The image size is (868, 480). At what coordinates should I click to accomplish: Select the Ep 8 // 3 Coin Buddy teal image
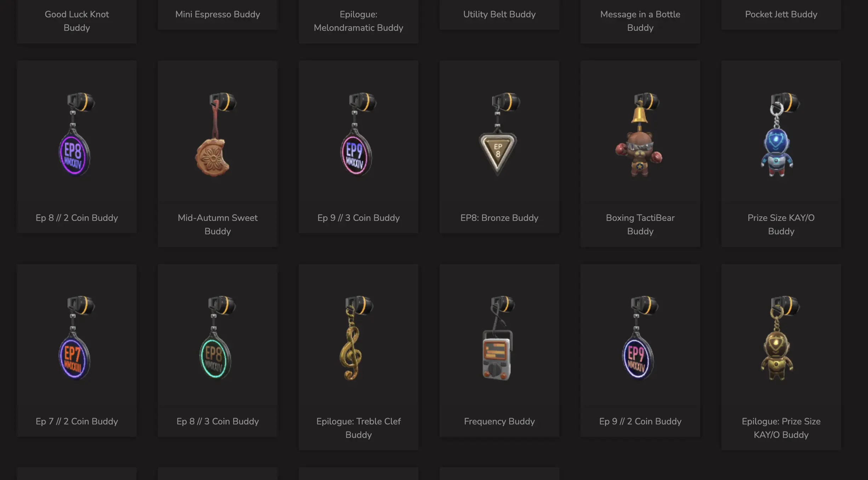[217, 337]
